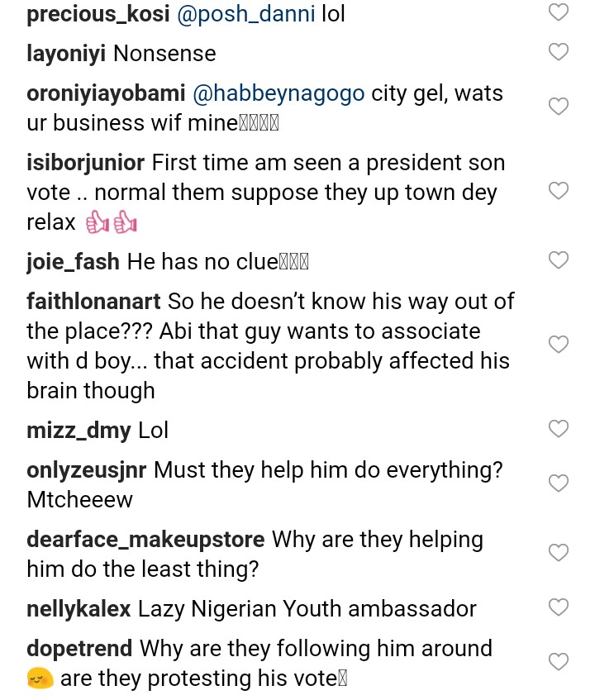This screenshot has height=700, width=595.
Task: Heart onlyzeusjnr's Mtcheeew comment
Action: point(559,483)
